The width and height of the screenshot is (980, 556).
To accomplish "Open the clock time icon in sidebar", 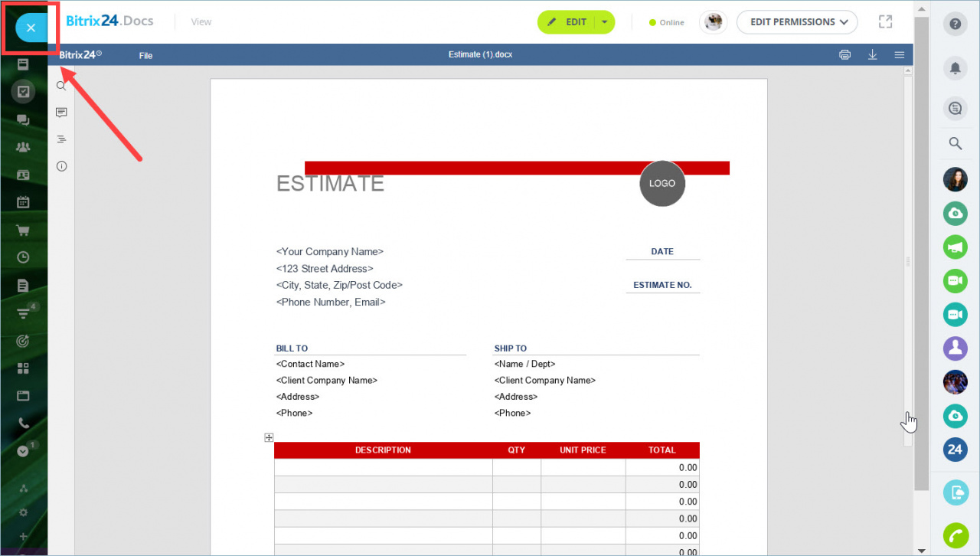I will [23, 257].
